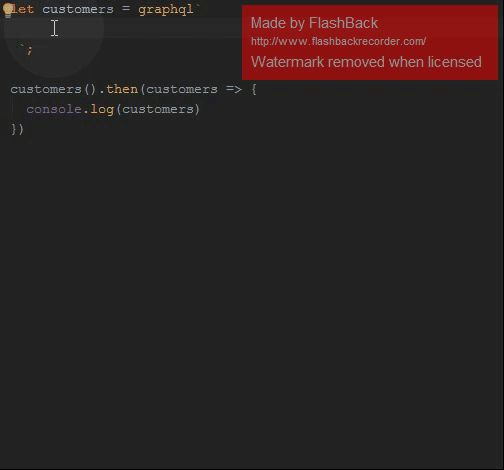This screenshot has width=504, height=470.
Task: Click the equals sign after customers
Action: coord(126,9)
